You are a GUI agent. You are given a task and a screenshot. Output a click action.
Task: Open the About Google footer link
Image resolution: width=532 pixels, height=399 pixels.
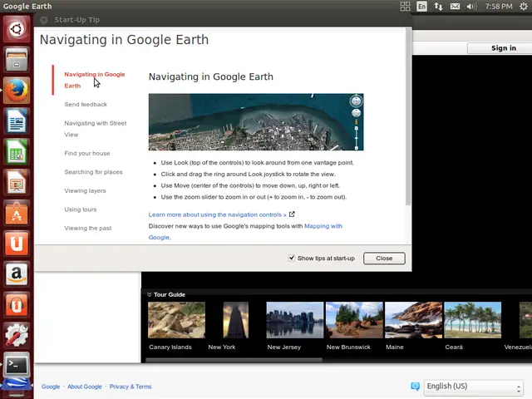(x=85, y=387)
